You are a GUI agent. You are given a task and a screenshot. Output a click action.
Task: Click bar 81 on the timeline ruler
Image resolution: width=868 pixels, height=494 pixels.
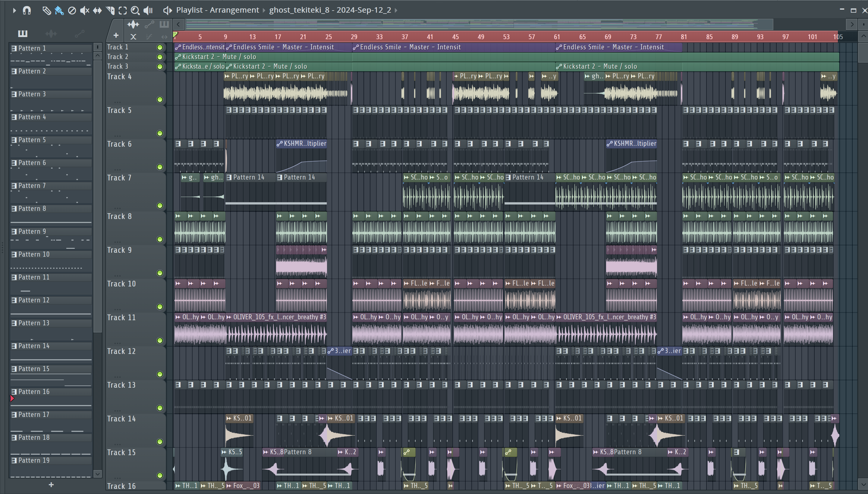(684, 37)
